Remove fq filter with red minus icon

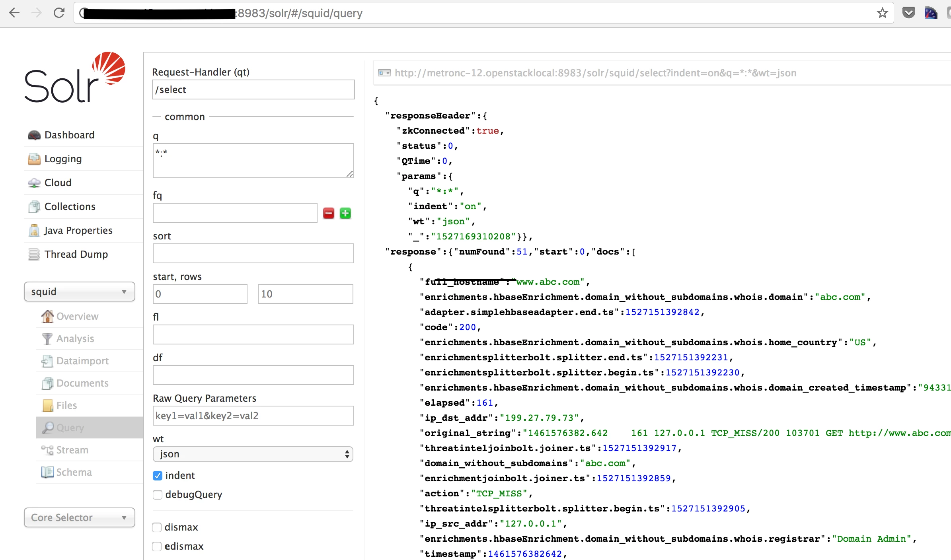pos(329,214)
